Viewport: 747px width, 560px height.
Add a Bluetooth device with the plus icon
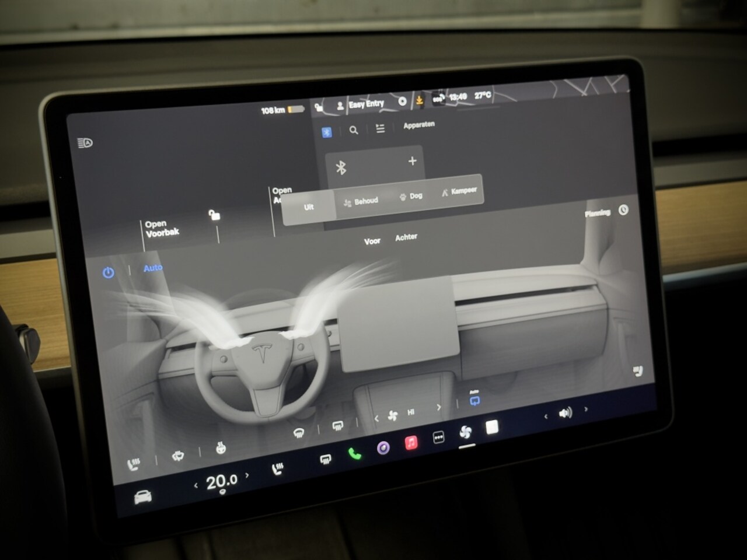(413, 161)
